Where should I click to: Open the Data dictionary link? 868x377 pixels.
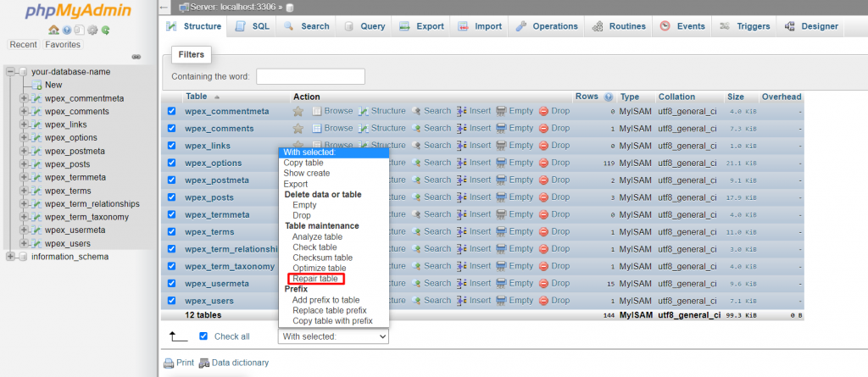pyautogui.click(x=240, y=363)
